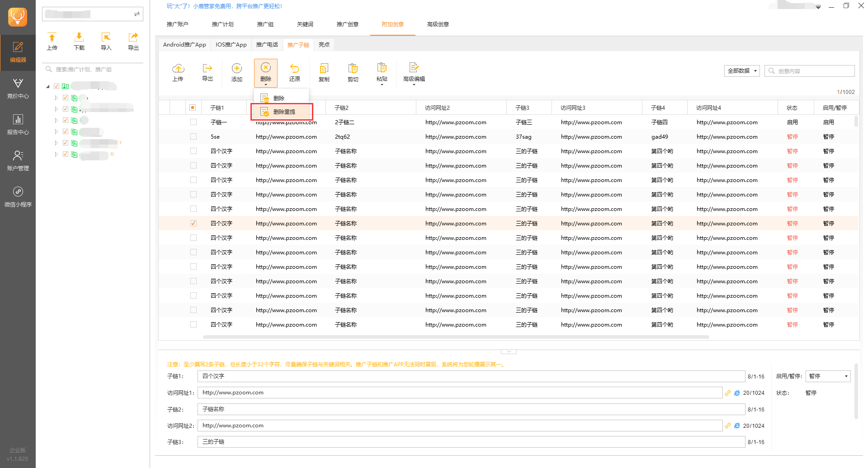868x468 pixels.
Task: Switch to the 高级创意 tab
Action: 438,24
